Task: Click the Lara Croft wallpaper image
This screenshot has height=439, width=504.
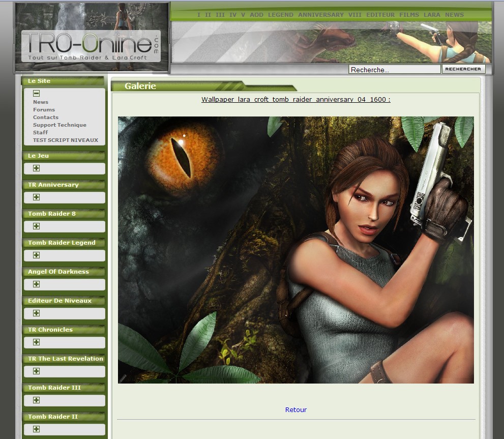Action: [x=295, y=250]
